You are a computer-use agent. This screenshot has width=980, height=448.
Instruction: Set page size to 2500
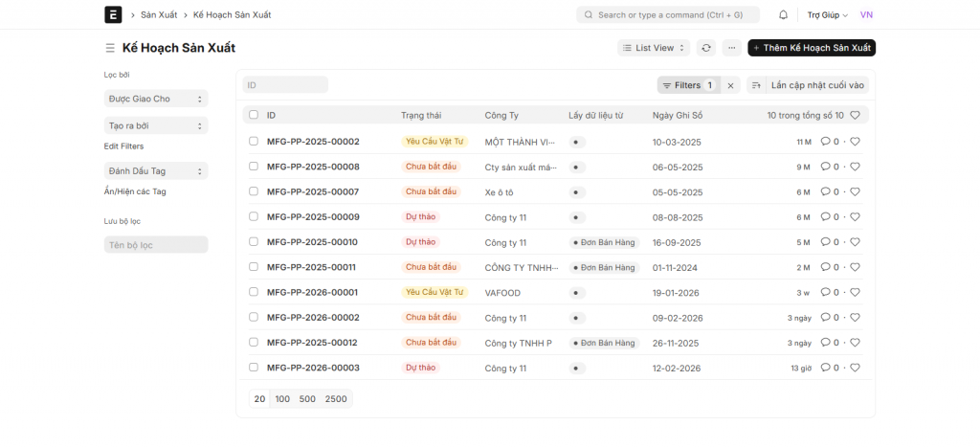pos(336,399)
